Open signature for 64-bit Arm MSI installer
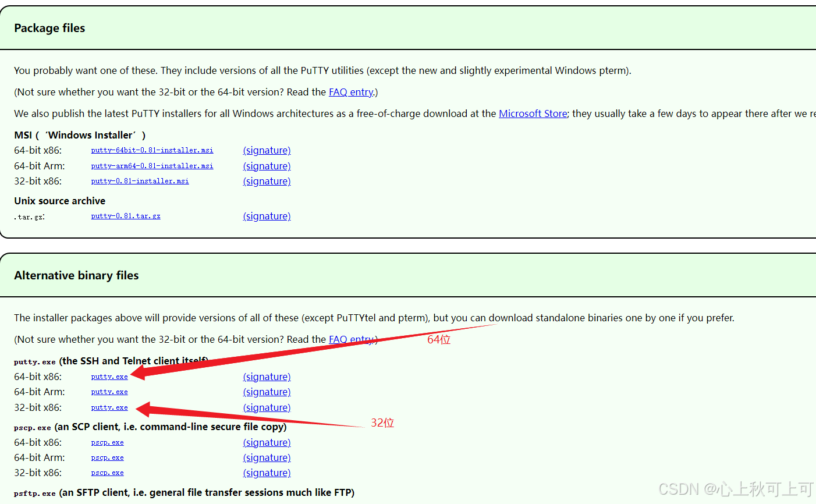The width and height of the screenshot is (816, 504). coord(267,166)
